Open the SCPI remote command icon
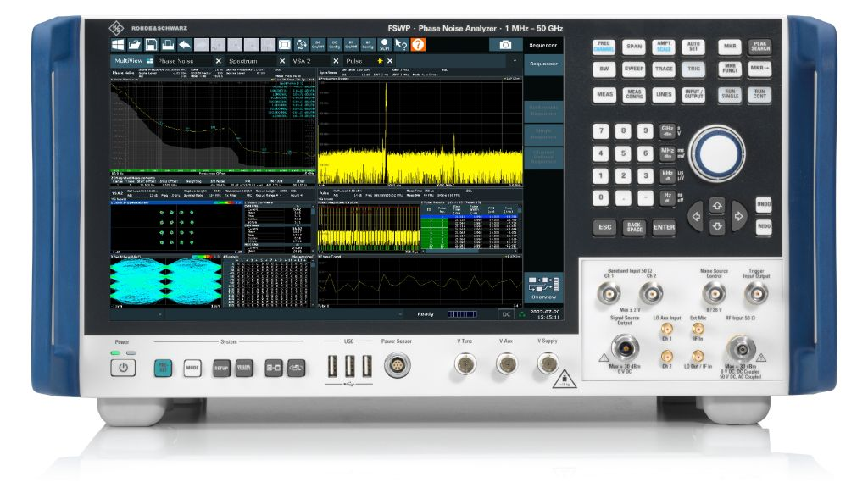Screen dimensions: 868x488 [x=383, y=45]
